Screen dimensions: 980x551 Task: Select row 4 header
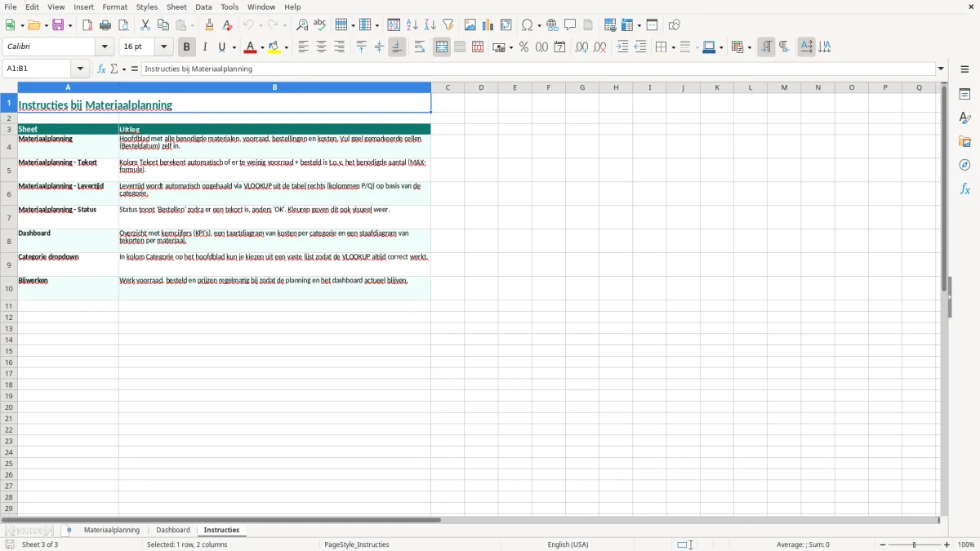point(9,147)
